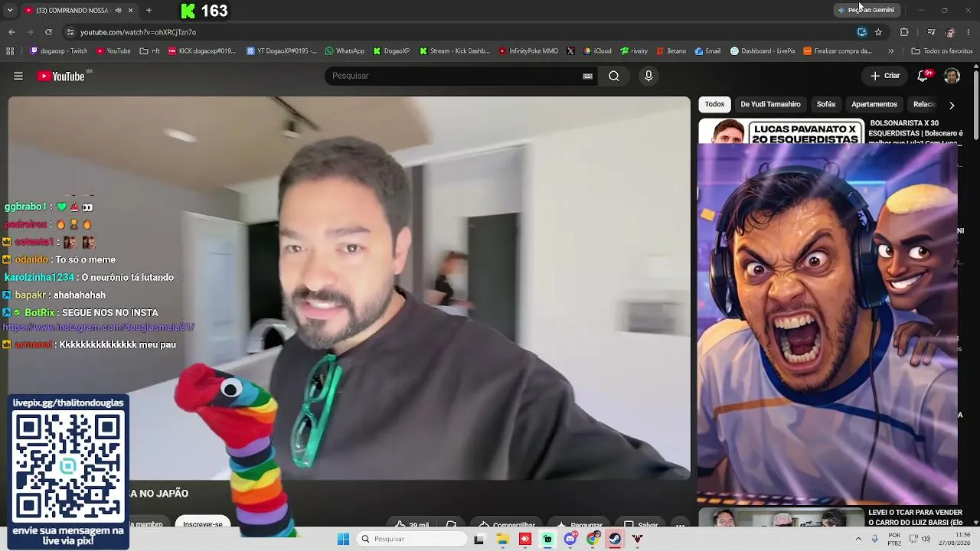The image size is (980, 551).
Task: Open the WhatsApp bookmark
Action: point(345,51)
